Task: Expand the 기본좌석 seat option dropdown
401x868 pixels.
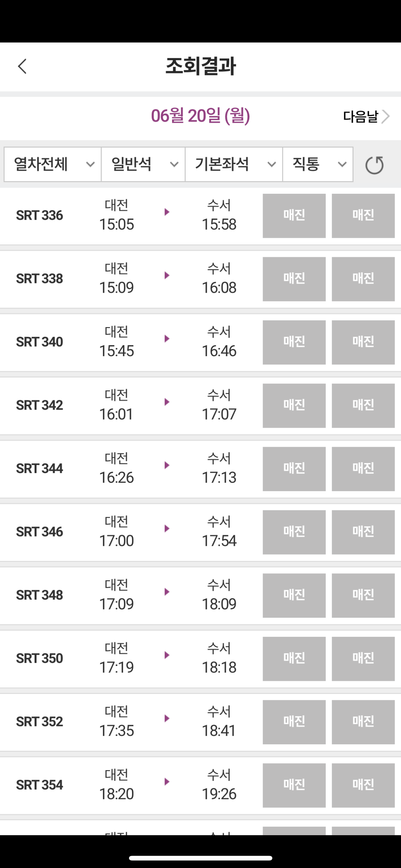Action: [x=234, y=164]
